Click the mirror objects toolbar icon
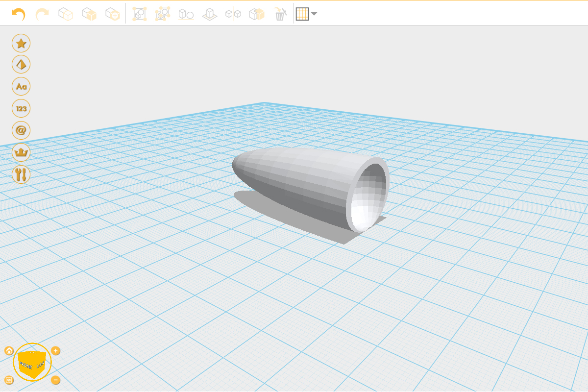The height and width of the screenshot is (392, 588). coord(233,14)
